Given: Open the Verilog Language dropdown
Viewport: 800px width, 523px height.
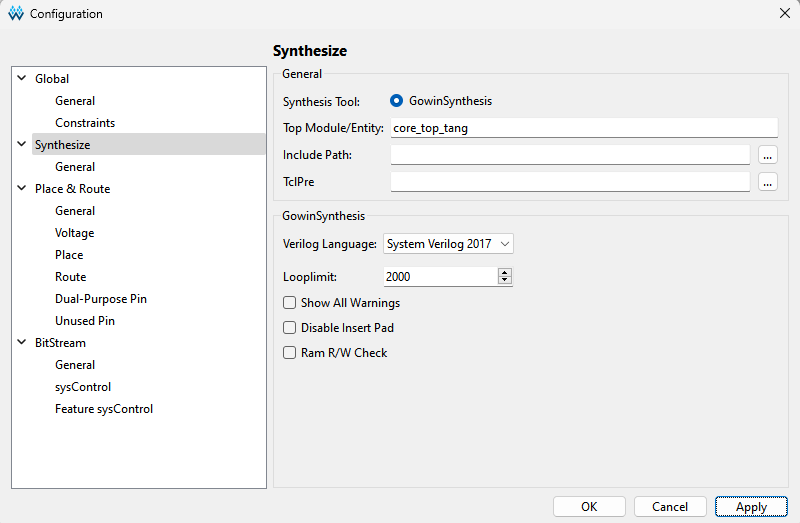Looking at the screenshot, I should pos(448,244).
